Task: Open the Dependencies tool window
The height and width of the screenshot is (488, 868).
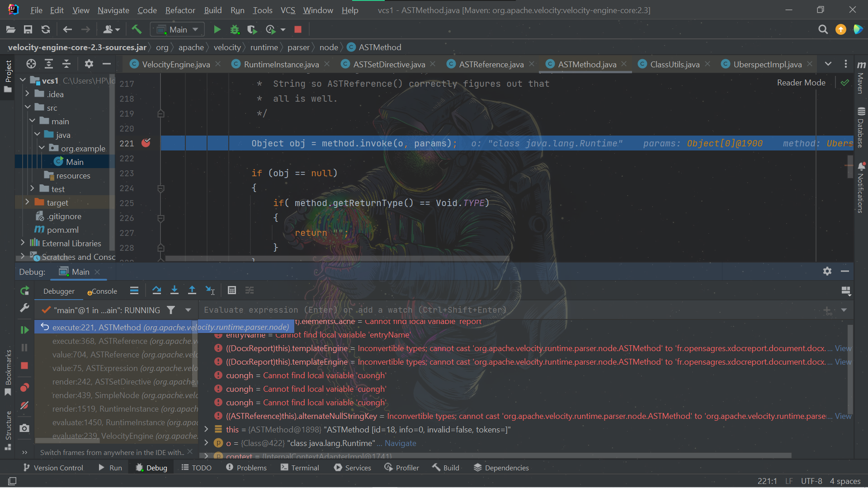Action: [x=501, y=468]
